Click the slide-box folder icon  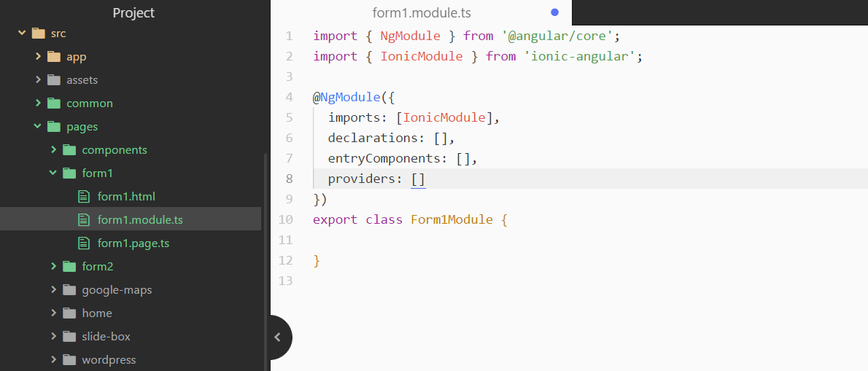[x=69, y=336]
